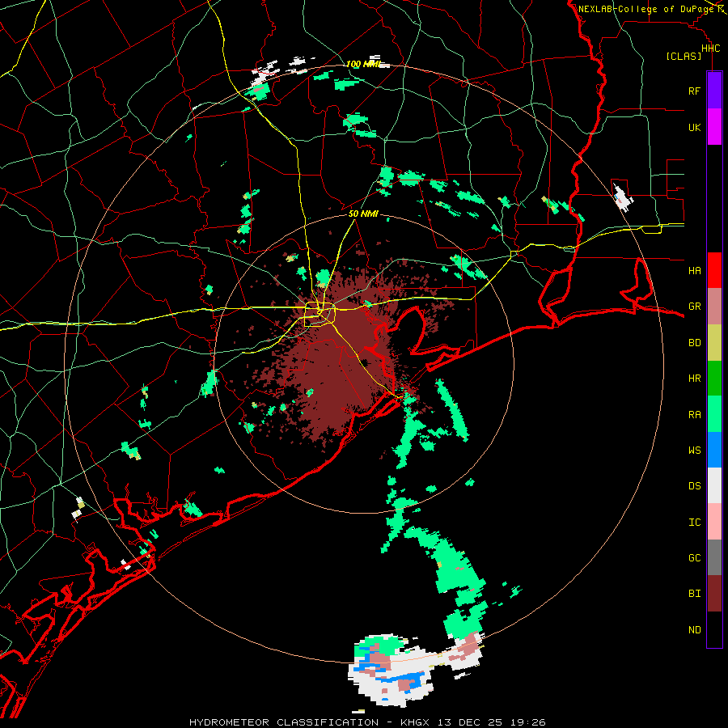This screenshot has width=728, height=728.
Task: Click the HA legend label
Action: pos(694,271)
